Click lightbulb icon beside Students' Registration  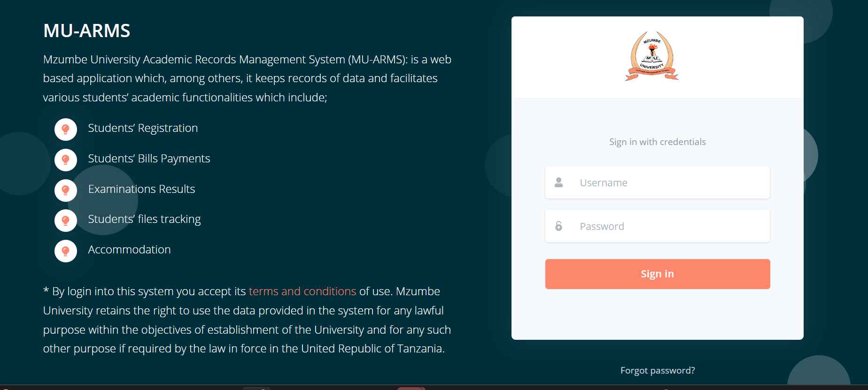[x=66, y=129]
